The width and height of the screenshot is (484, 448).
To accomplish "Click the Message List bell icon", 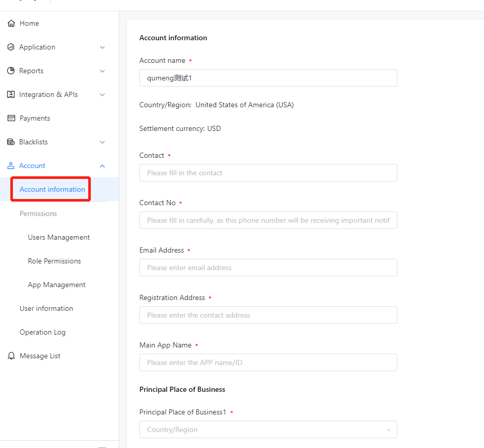I will click(x=11, y=356).
